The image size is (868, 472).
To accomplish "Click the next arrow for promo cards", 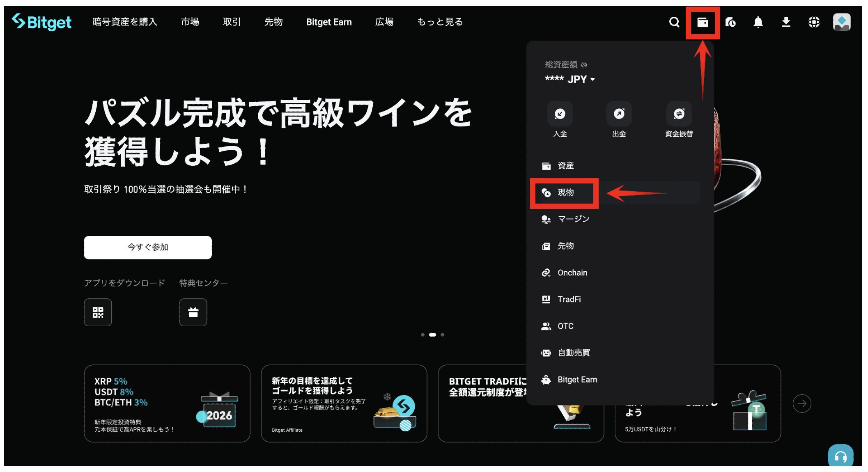I will tap(801, 403).
